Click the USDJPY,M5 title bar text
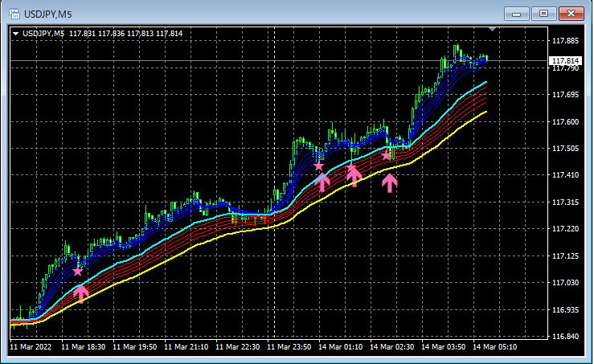Screen dimensions: 594x364 (47, 14)
